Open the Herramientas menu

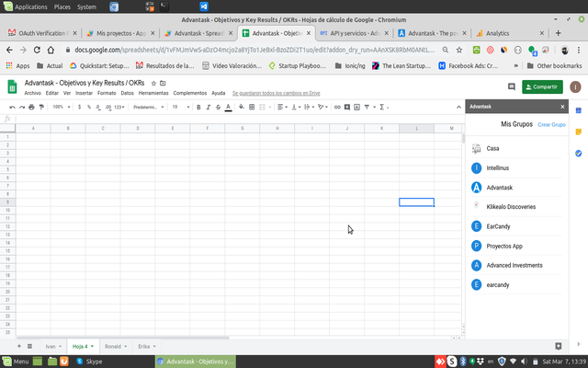coord(153,93)
